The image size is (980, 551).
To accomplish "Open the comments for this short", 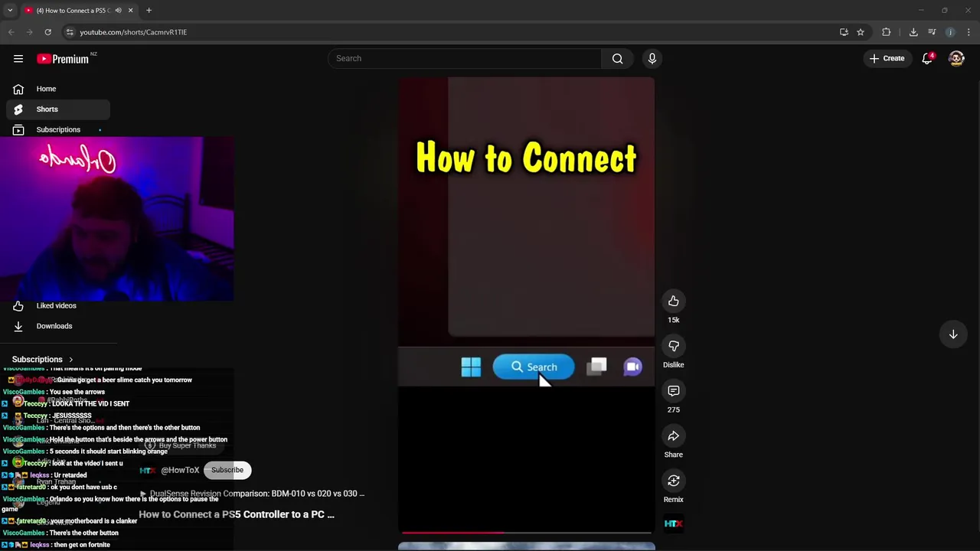I will click(x=674, y=391).
